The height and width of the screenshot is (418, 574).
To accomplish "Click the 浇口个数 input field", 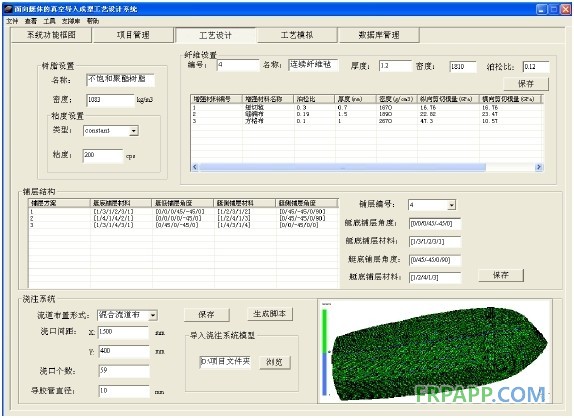I will [x=124, y=371].
